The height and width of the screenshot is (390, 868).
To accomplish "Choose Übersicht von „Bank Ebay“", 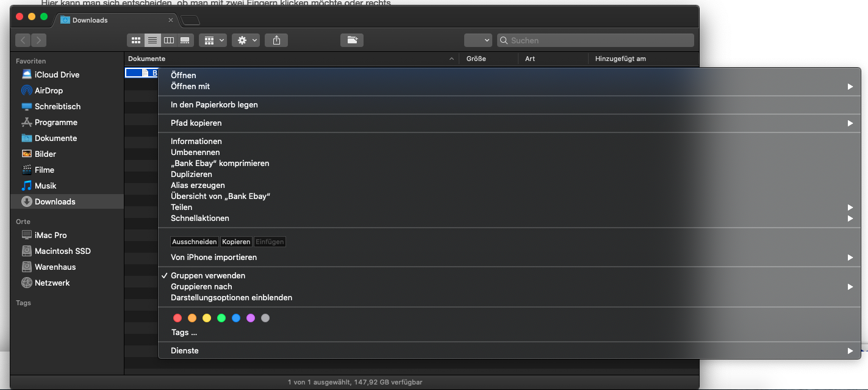I will pyautogui.click(x=509, y=196).
